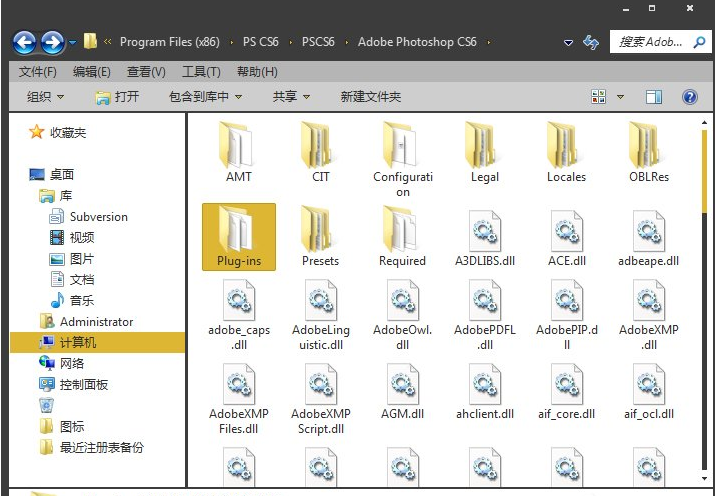Viewport: 715px width, 496px height.
Task: Select the PS CS6 breadcrumb
Action: point(260,42)
